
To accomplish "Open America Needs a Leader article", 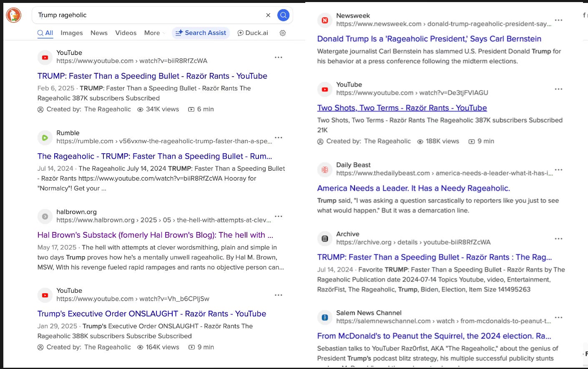I will (414, 188).
